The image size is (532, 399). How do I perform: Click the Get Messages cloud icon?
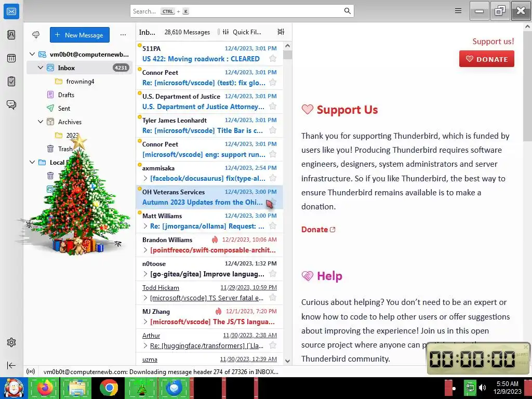[36, 35]
